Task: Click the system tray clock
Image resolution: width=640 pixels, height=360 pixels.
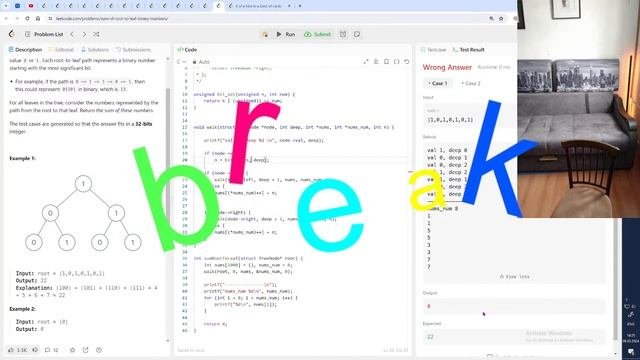Action: [631, 338]
